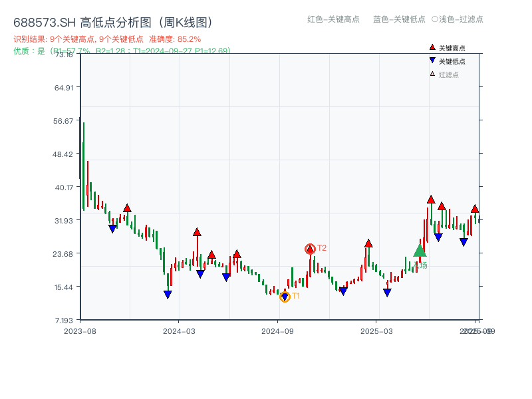The height and width of the screenshot is (399, 532).
Task: Select the T1 label on the chart
Action: pyautogui.click(x=296, y=295)
